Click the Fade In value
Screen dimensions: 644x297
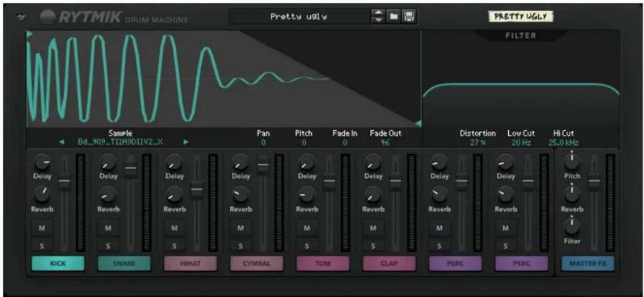coord(345,143)
